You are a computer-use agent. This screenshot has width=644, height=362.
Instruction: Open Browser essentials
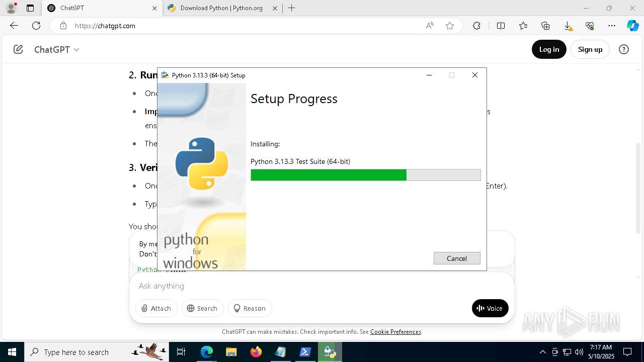tap(590, 26)
